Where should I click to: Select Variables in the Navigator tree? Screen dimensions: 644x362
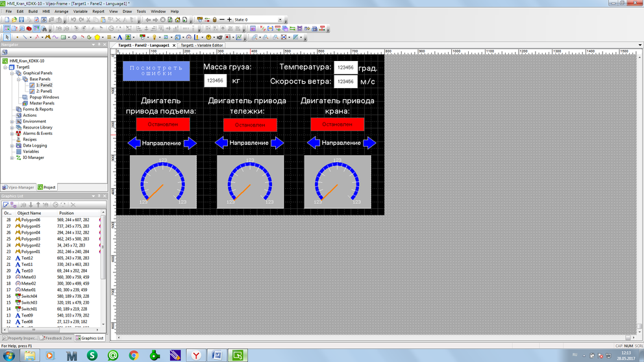(x=31, y=151)
